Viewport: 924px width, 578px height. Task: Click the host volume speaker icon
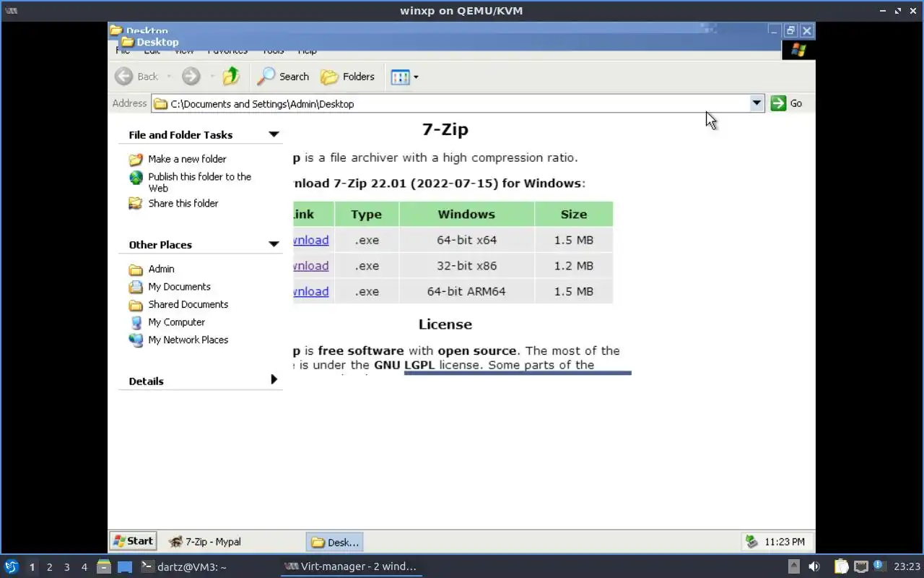814,566
